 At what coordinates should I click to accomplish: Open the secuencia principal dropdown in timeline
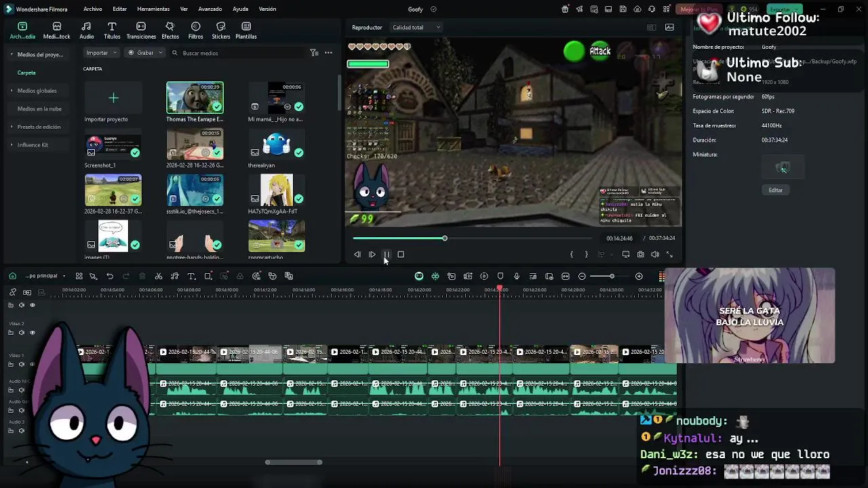coord(45,276)
